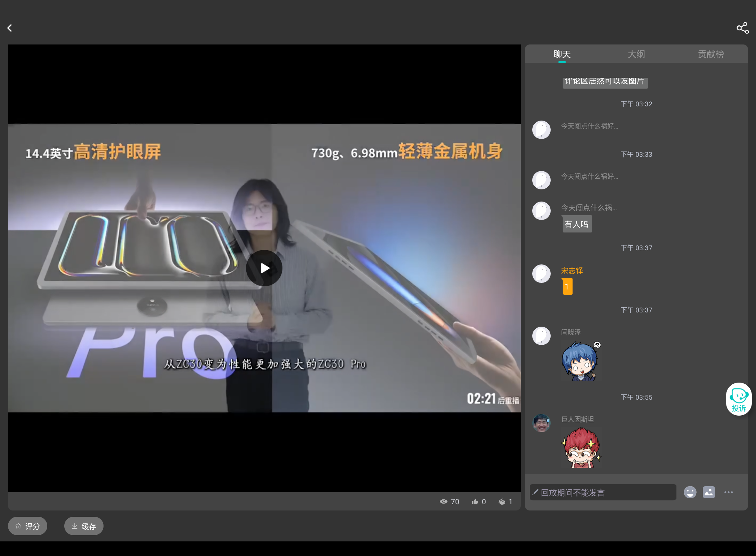
Task: Click the 有人吗 chat message bubble
Action: (x=577, y=224)
